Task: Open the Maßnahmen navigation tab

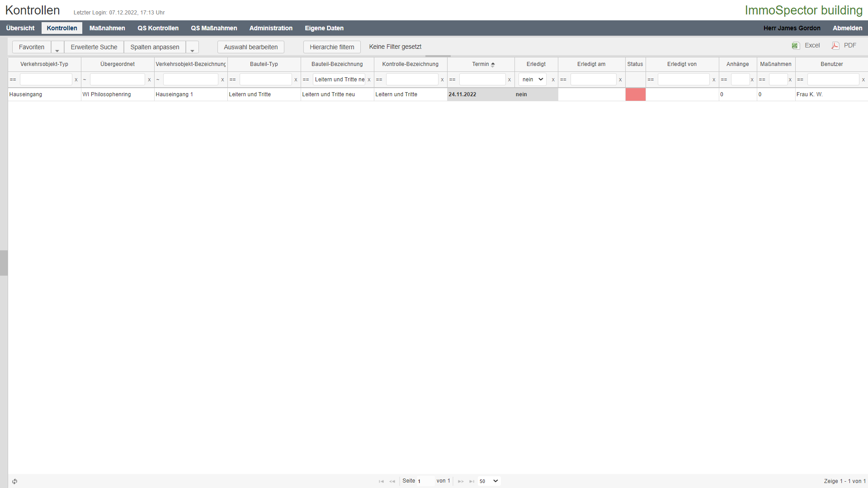Action: pyautogui.click(x=107, y=28)
